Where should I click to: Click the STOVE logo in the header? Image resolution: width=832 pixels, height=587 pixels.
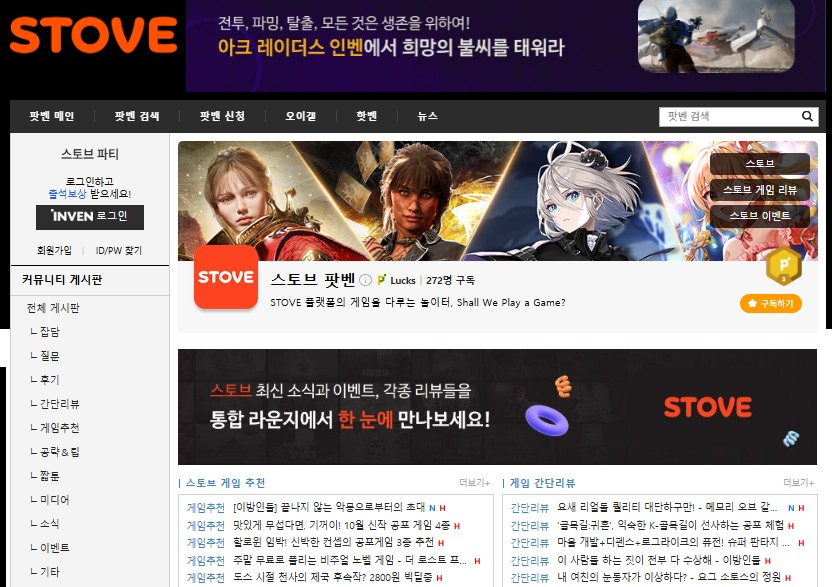tap(93, 36)
